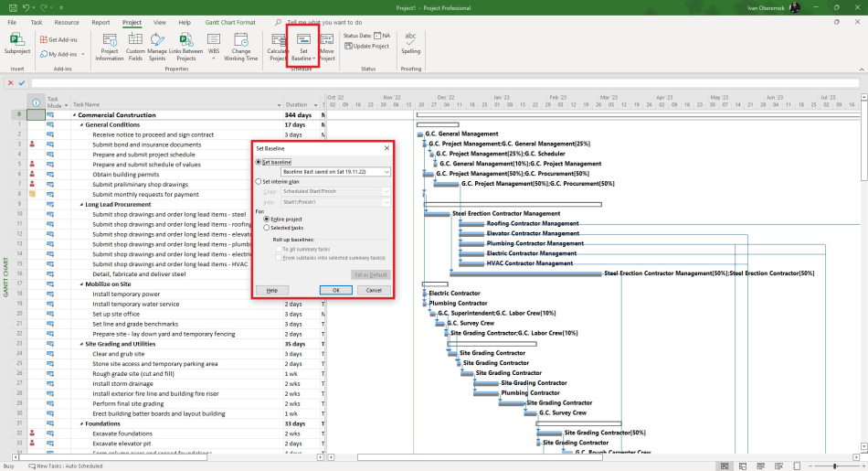Collapse the Long Lead Procurement summary task
Screen dimensions: 868x471
click(x=81, y=205)
